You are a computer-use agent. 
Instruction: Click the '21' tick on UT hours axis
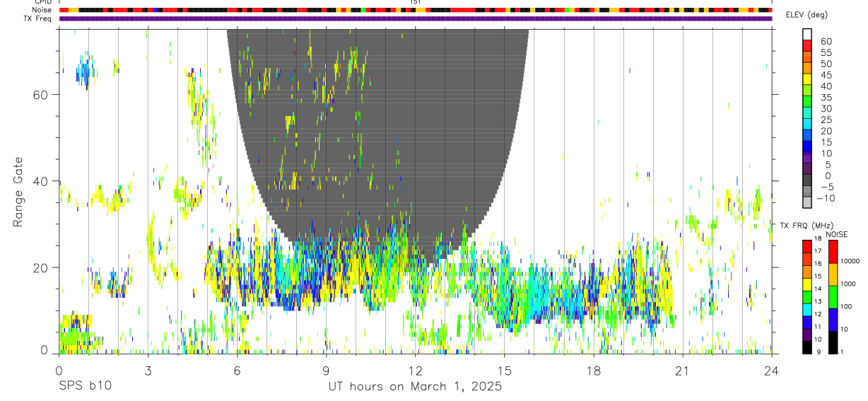click(x=683, y=369)
